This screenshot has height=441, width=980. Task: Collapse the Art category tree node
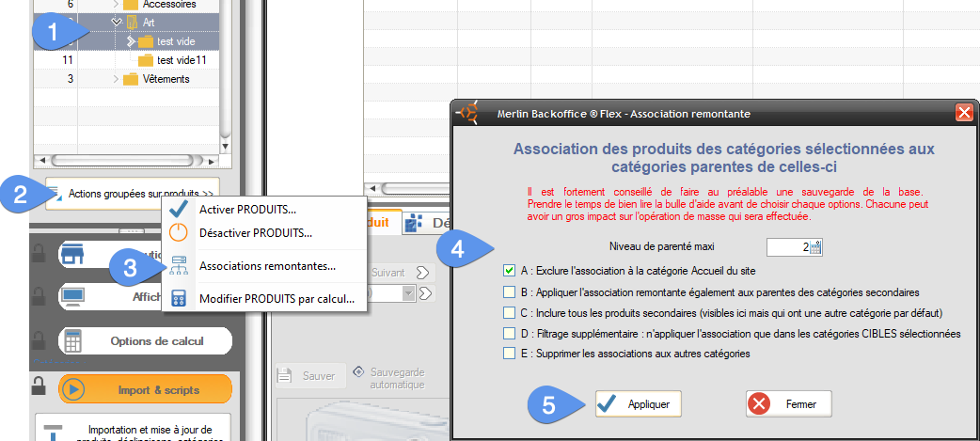pyautogui.click(x=117, y=22)
